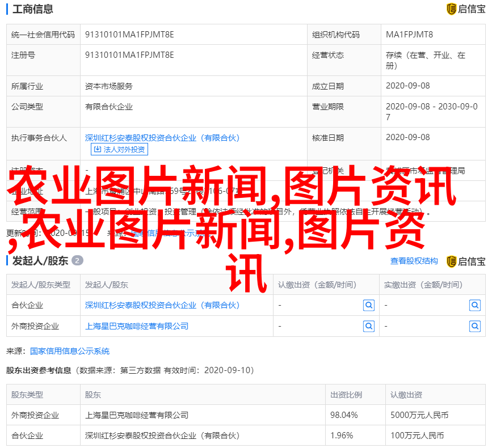Open the 国家信用信息公示系统 source link below shareholders

[x=70, y=351]
